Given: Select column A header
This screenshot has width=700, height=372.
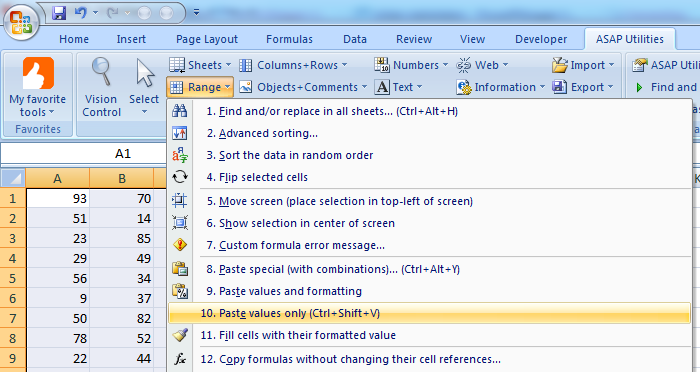Looking at the screenshot, I should click(58, 179).
